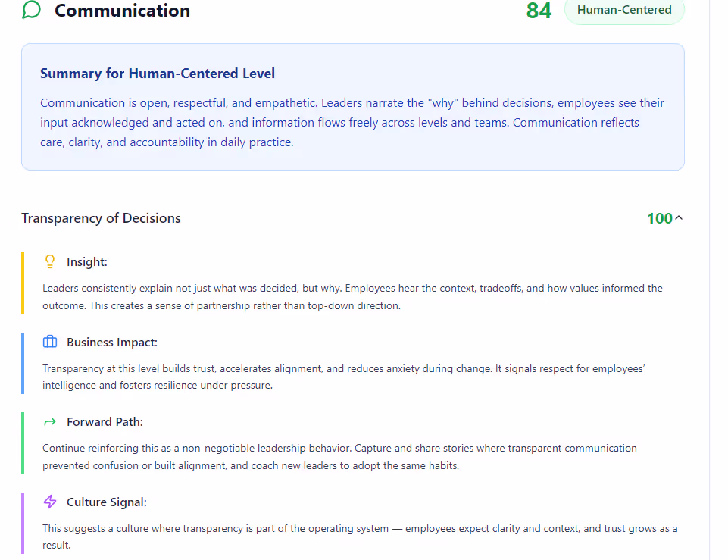Click the Forward Path description paragraph
Screen dimensions: 728x560
coord(339,457)
